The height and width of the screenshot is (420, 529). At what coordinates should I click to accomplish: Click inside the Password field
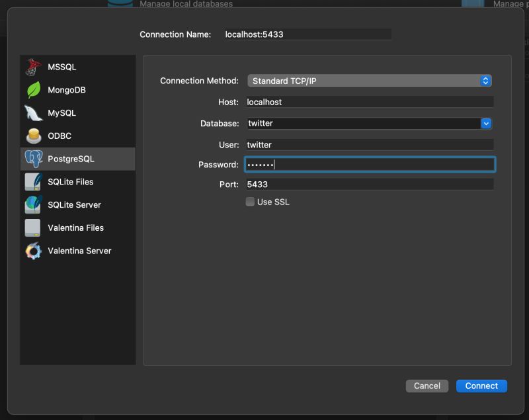pos(370,164)
